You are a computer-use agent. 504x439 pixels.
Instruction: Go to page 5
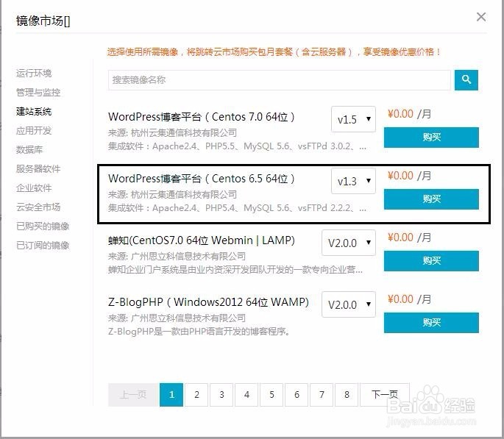pyautogui.click(x=271, y=395)
